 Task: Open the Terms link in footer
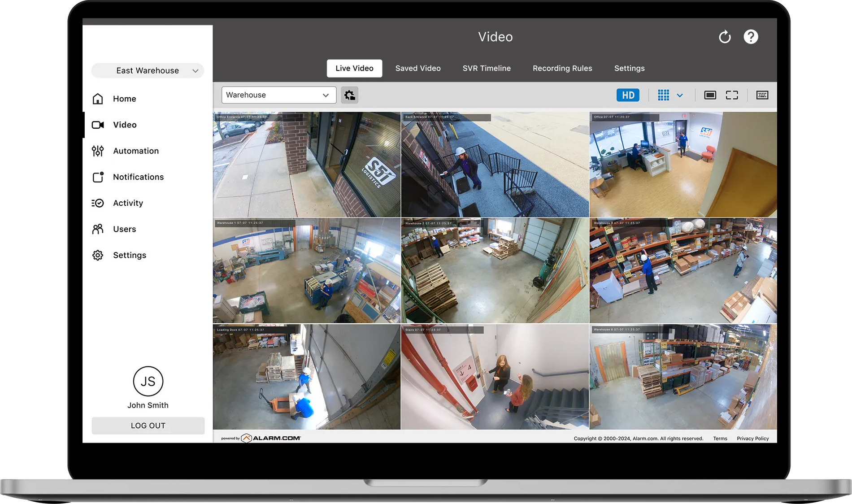720,439
